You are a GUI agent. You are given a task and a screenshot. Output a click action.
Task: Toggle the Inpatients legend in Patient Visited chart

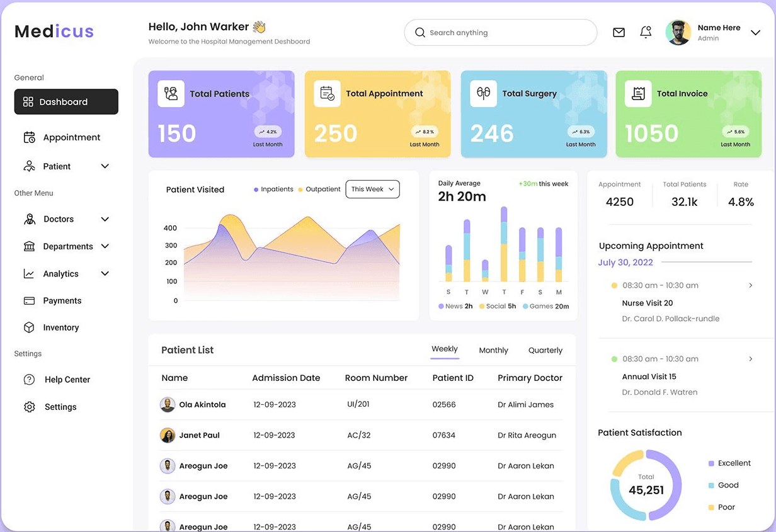point(273,188)
